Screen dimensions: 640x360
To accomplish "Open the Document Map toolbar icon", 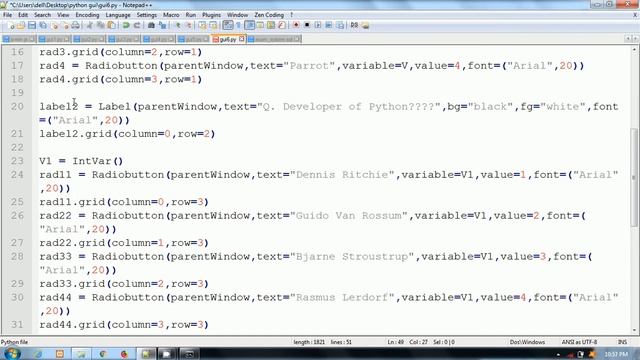I will (x=271, y=25).
